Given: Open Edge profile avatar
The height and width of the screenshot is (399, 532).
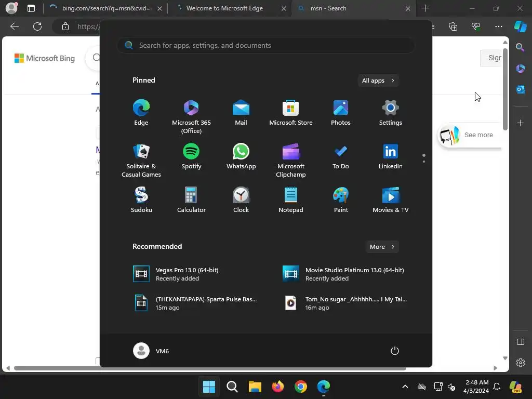Looking at the screenshot, I should coord(12,8).
